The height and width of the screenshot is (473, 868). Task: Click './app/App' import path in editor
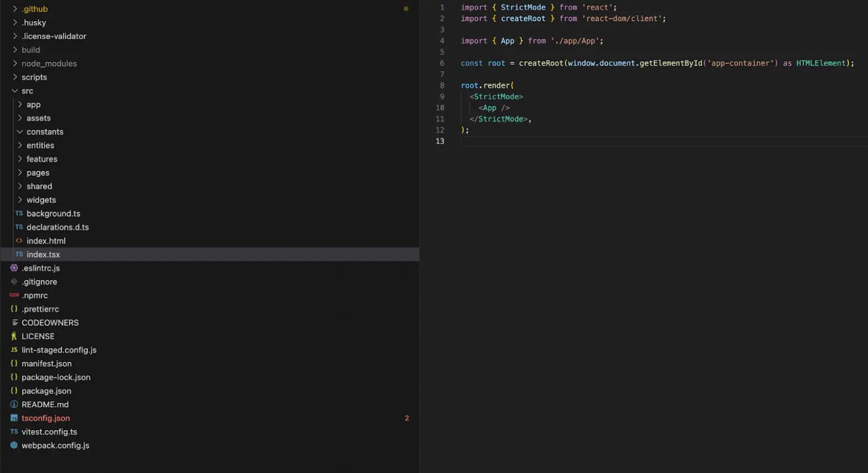coord(575,41)
